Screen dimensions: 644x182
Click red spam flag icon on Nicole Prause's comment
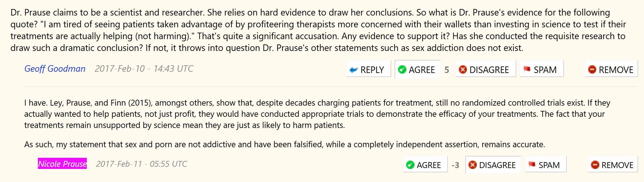pyautogui.click(x=532, y=164)
